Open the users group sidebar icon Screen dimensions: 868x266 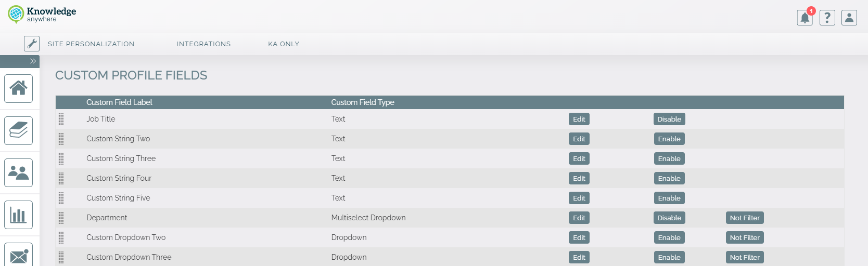[x=19, y=172]
